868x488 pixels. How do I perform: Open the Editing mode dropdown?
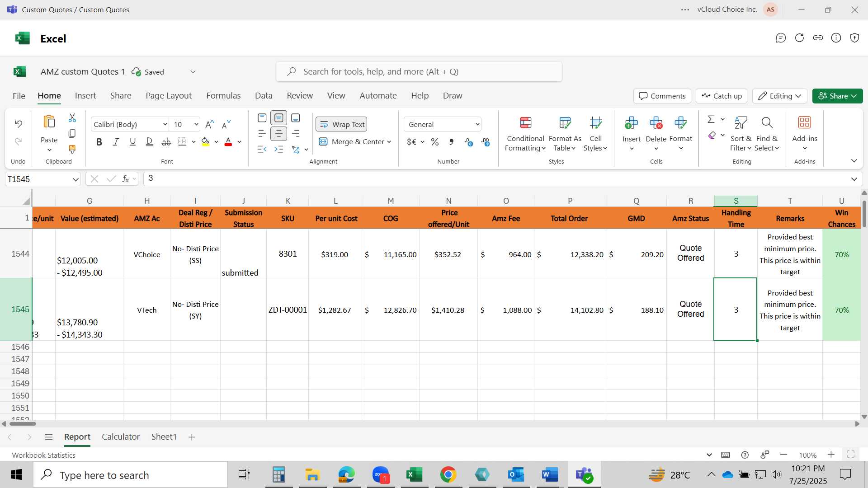pyautogui.click(x=780, y=96)
